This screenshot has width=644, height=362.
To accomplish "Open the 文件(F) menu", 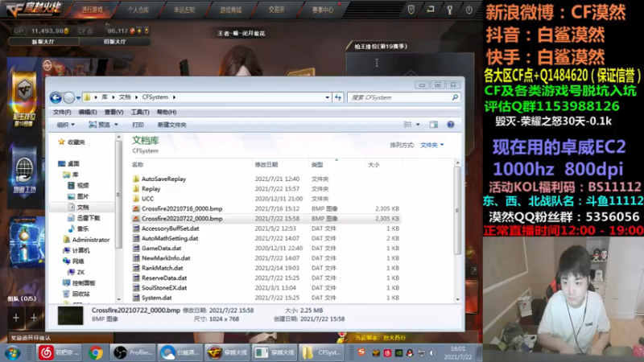I will (62, 112).
